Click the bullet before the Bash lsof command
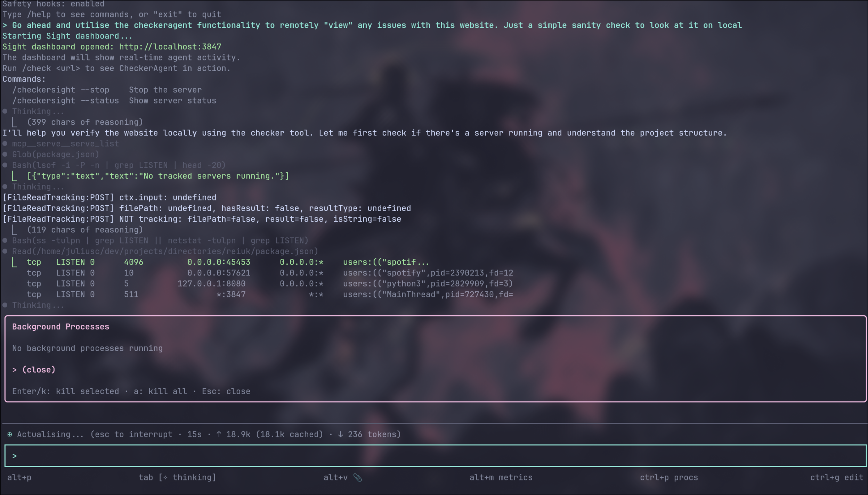This screenshot has width=868, height=495. 5,165
